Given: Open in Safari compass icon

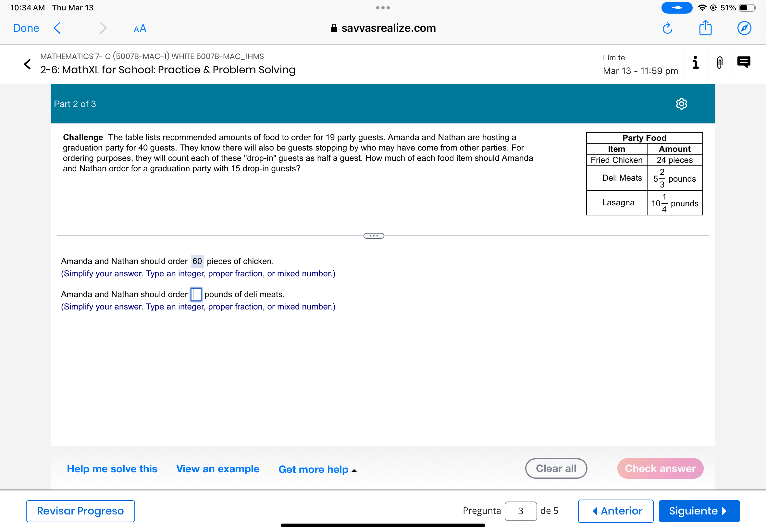Looking at the screenshot, I should [744, 28].
